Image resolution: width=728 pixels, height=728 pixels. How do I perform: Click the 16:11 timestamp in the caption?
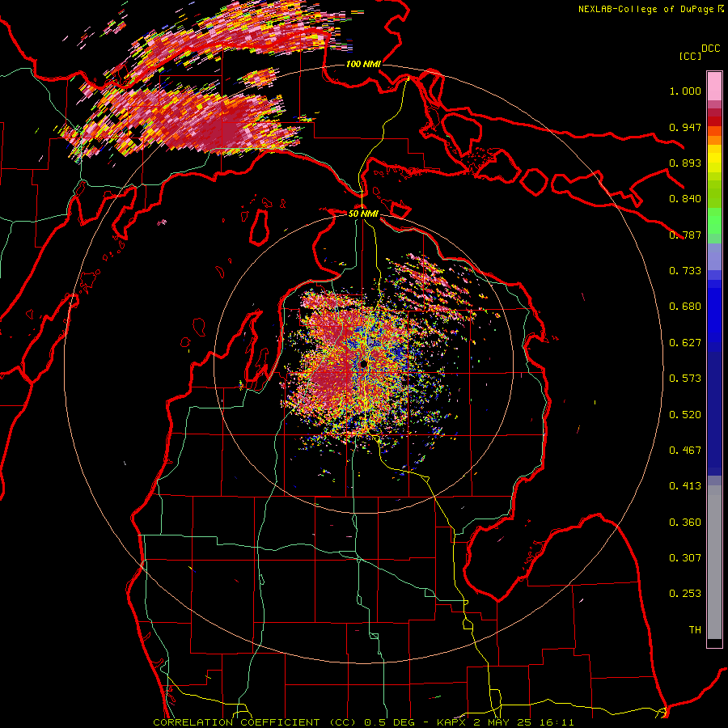(x=558, y=722)
